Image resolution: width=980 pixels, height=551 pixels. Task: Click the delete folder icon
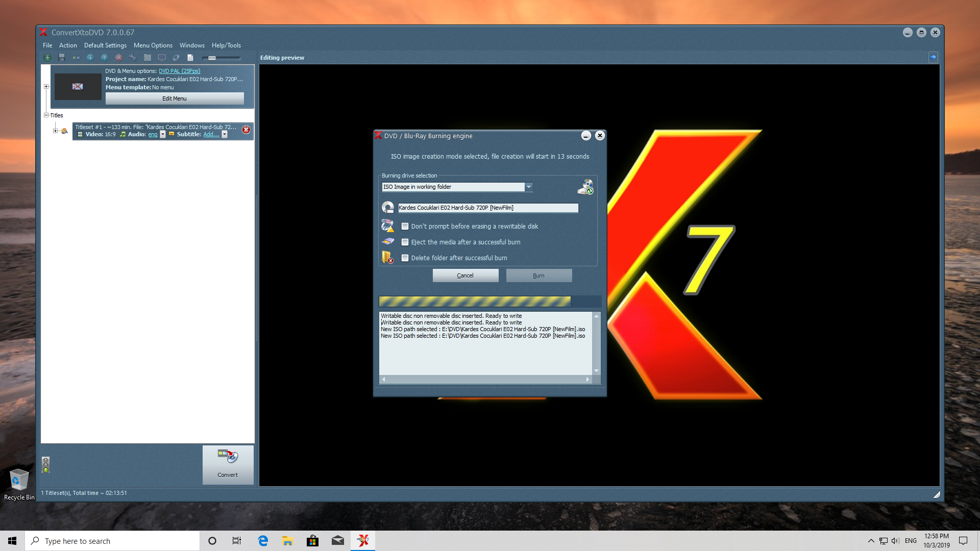click(388, 258)
